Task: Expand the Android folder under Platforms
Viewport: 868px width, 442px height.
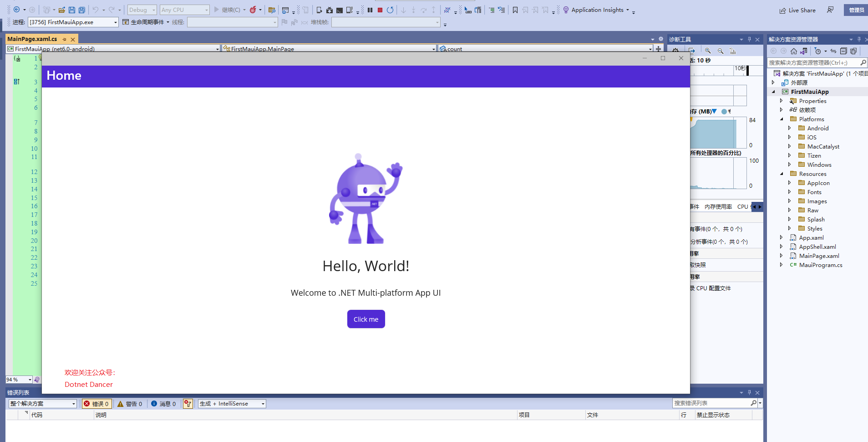Action: pos(790,128)
